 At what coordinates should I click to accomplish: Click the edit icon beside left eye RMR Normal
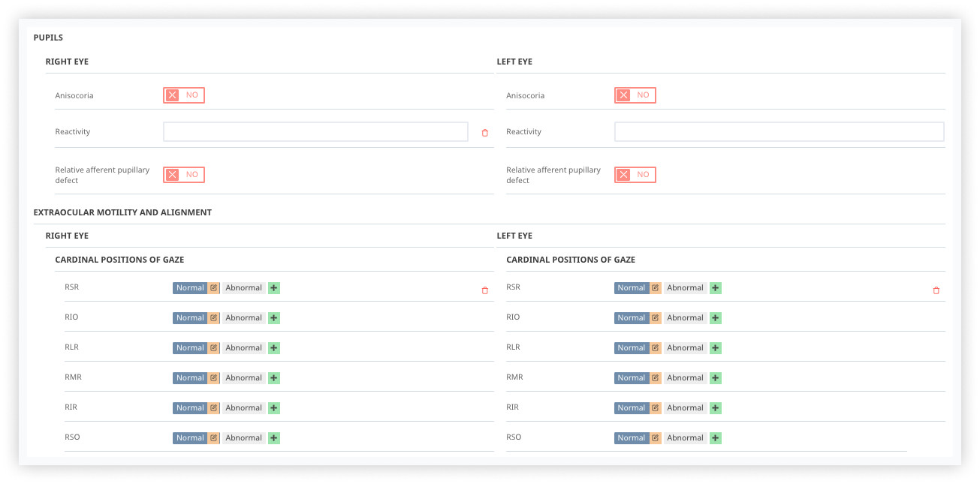(x=656, y=378)
